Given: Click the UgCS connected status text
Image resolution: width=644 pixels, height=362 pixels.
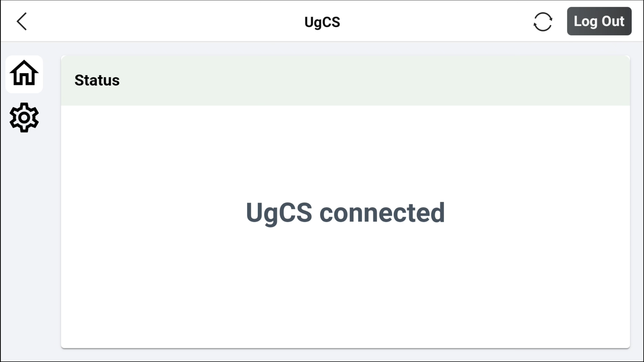Looking at the screenshot, I should coord(345,213).
